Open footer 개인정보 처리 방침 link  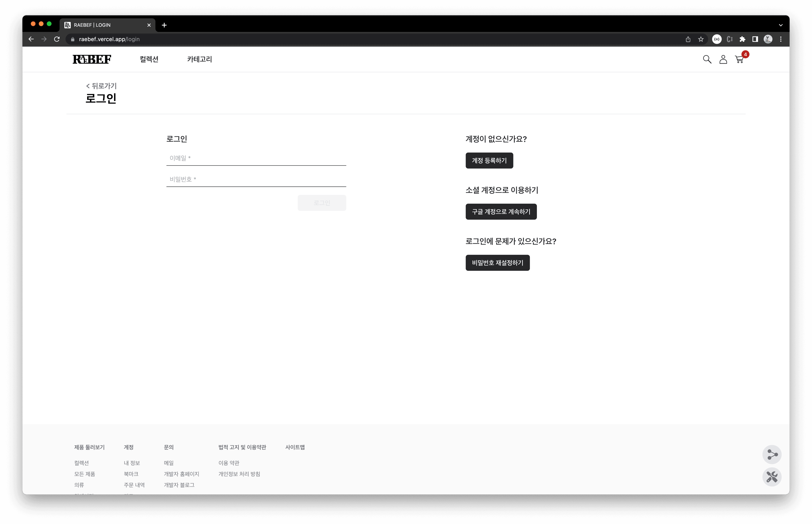[239, 474]
